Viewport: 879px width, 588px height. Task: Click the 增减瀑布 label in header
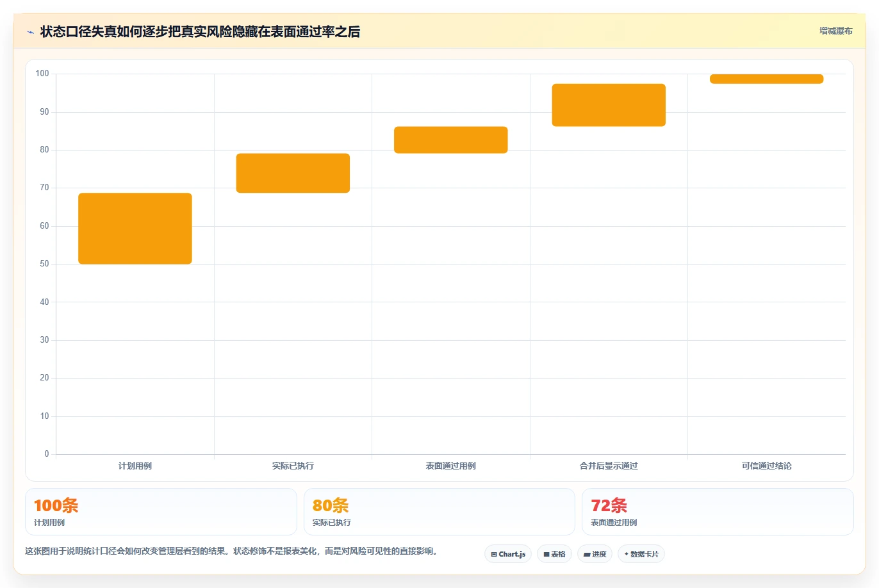[x=835, y=31]
